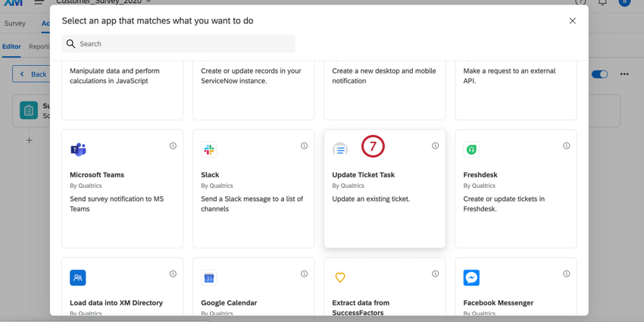
Task: Open the Reporting sub-tab
Action: tap(39, 46)
